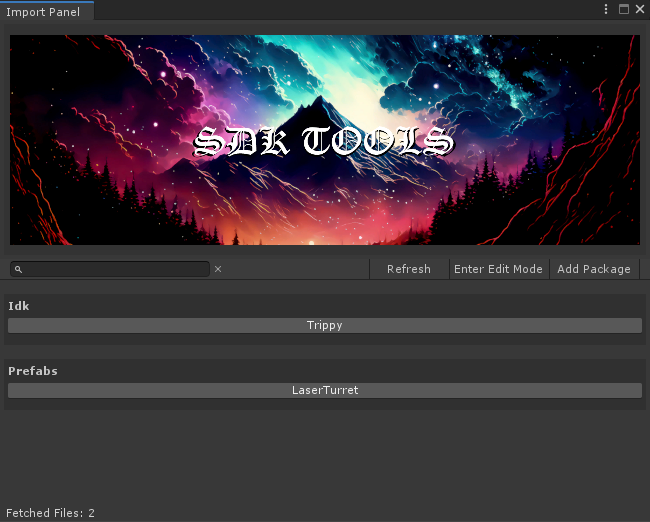This screenshot has height=522, width=650.
Task: Click the Fetched Files status text
Action: pyautogui.click(x=50, y=513)
